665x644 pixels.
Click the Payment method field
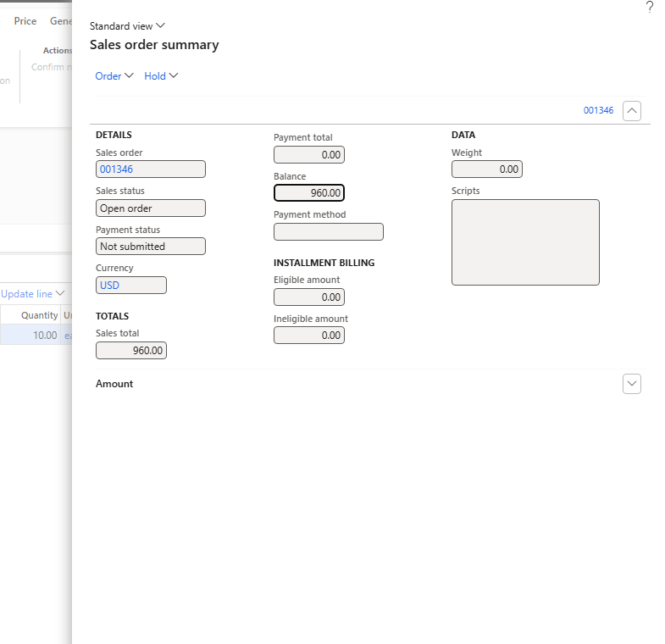[x=328, y=231]
